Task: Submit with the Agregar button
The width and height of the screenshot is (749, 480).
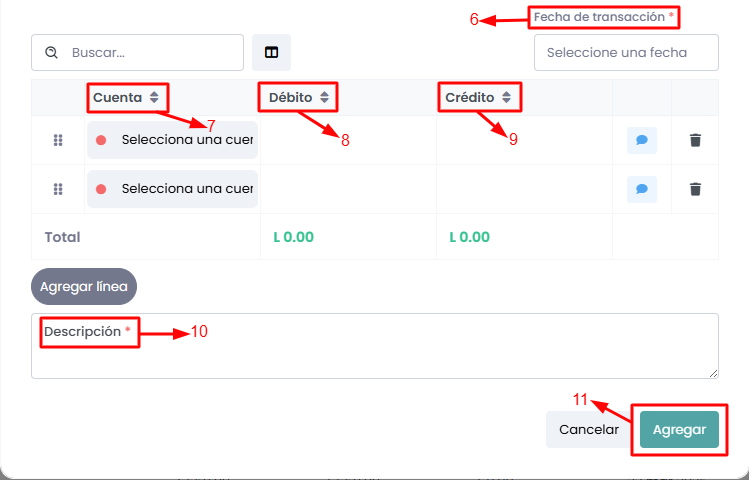Action: [679, 429]
